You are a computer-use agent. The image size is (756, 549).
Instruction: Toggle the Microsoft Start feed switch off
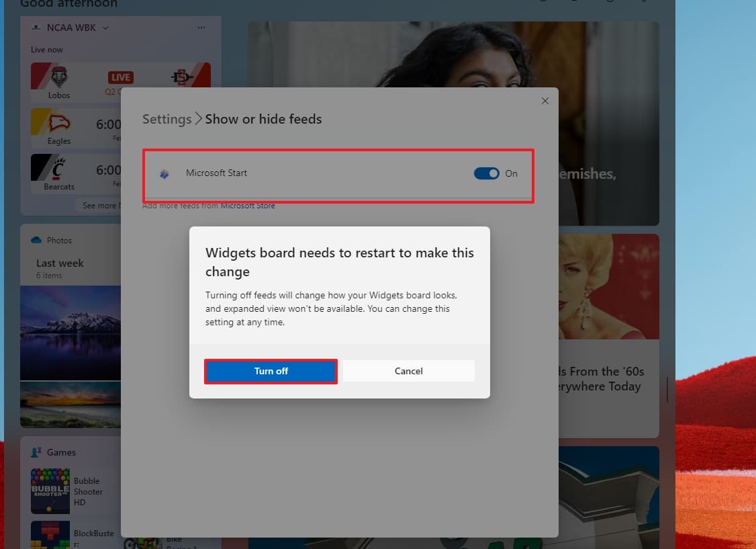point(487,173)
